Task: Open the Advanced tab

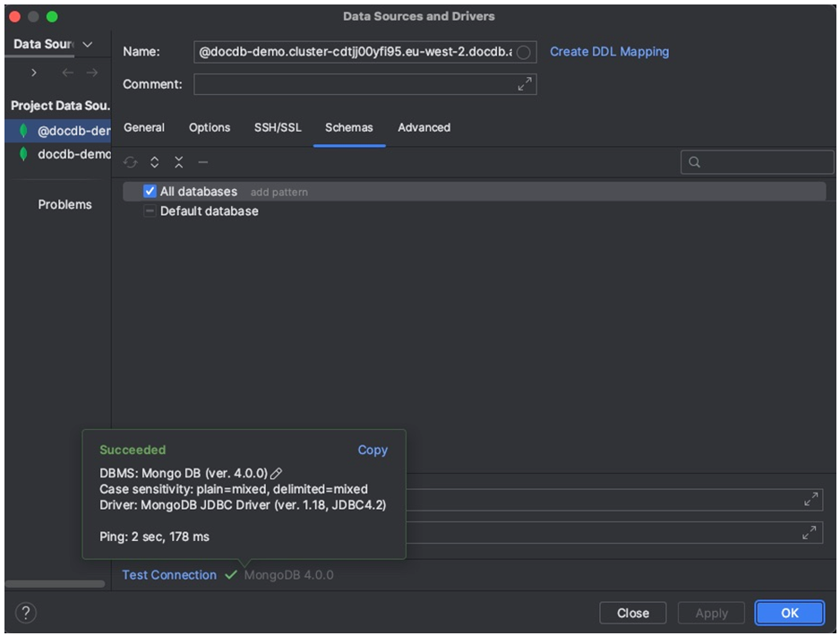Action: tap(424, 127)
